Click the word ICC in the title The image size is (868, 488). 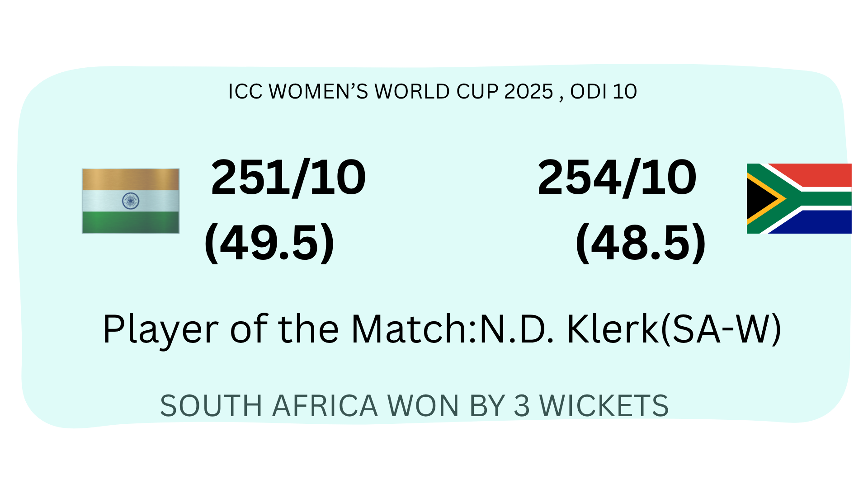[245, 92]
